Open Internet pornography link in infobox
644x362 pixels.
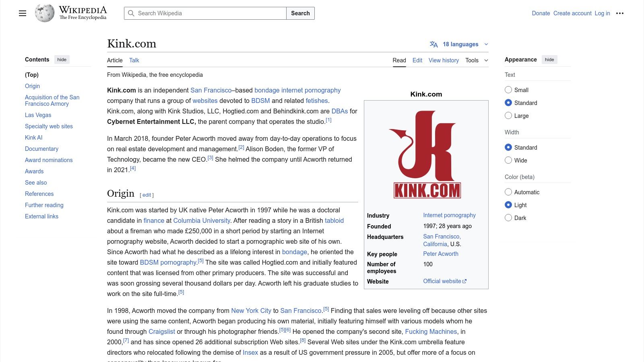point(449,215)
